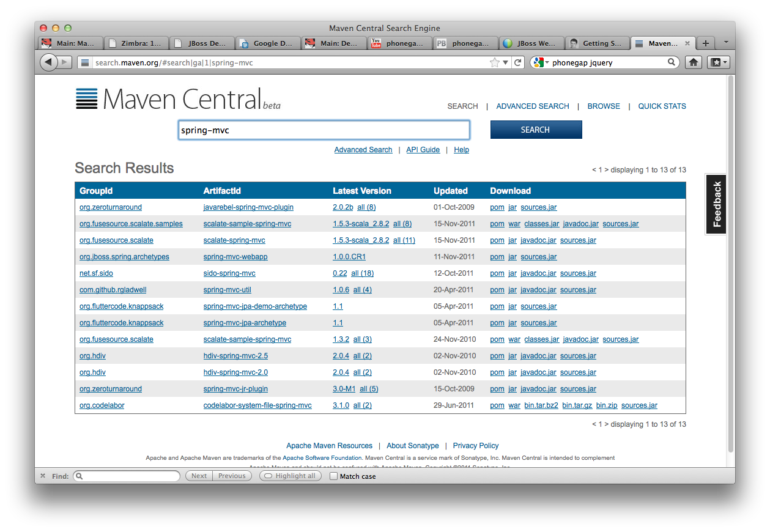Open a new tab with plus button
Viewport: 770px width, 532px height.
705,43
